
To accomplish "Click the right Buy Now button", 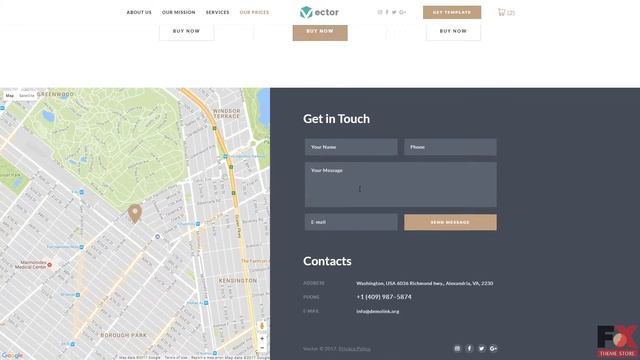I will coord(453,32).
